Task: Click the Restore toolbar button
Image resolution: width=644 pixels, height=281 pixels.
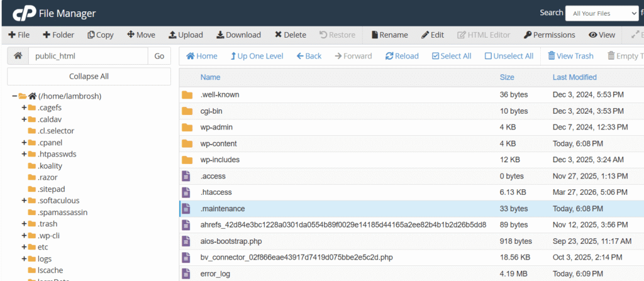Action: pos(337,35)
